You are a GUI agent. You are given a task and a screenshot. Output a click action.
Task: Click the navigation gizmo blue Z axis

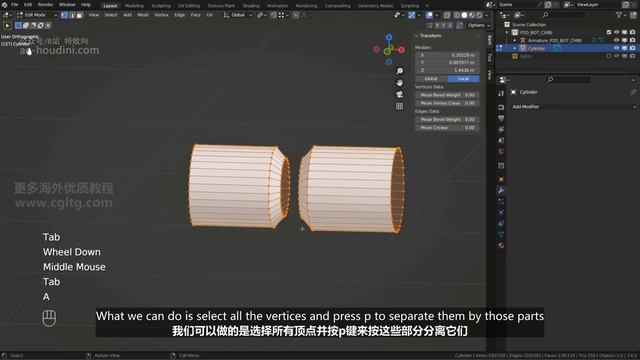click(389, 37)
